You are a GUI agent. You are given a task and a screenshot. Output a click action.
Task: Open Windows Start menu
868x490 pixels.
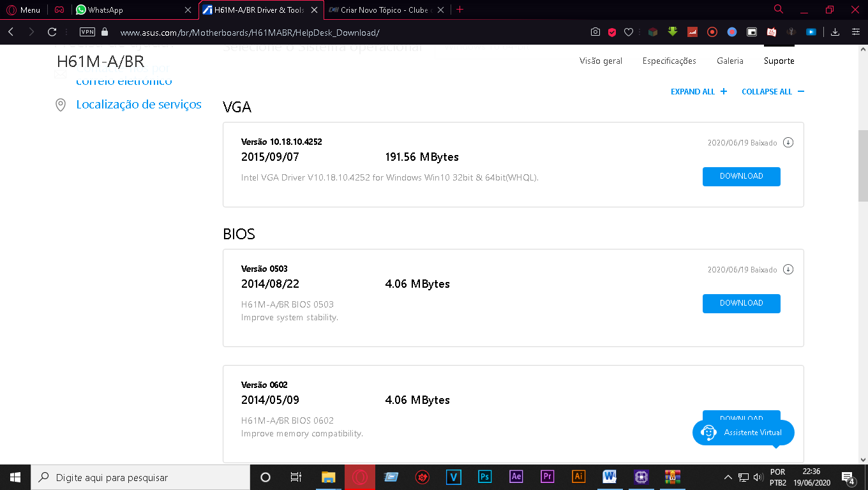[x=15, y=477]
